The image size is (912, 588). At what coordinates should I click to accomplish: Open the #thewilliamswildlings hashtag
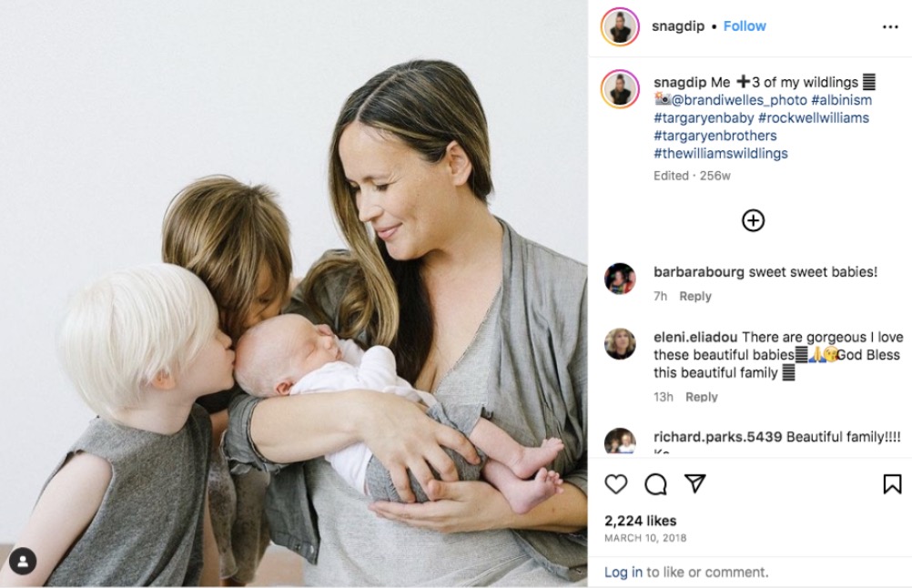coord(721,154)
